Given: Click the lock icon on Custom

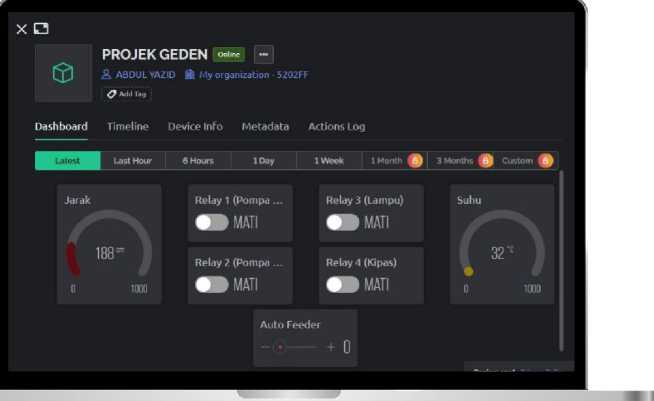Looking at the screenshot, I should (x=545, y=161).
